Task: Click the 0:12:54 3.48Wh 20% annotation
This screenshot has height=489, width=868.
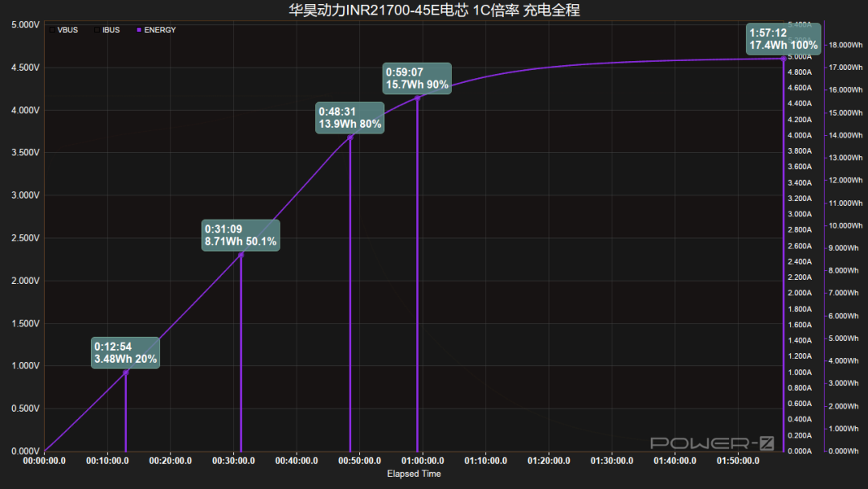Action: 125,353
